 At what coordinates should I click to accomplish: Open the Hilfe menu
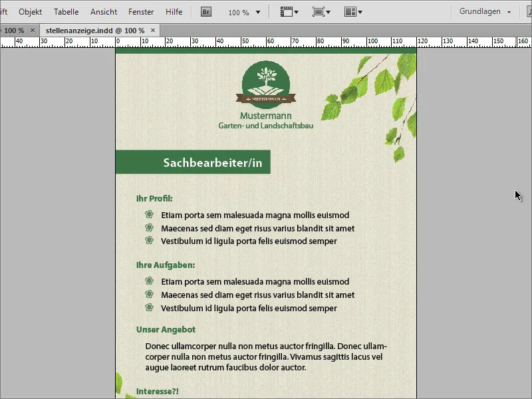(174, 11)
